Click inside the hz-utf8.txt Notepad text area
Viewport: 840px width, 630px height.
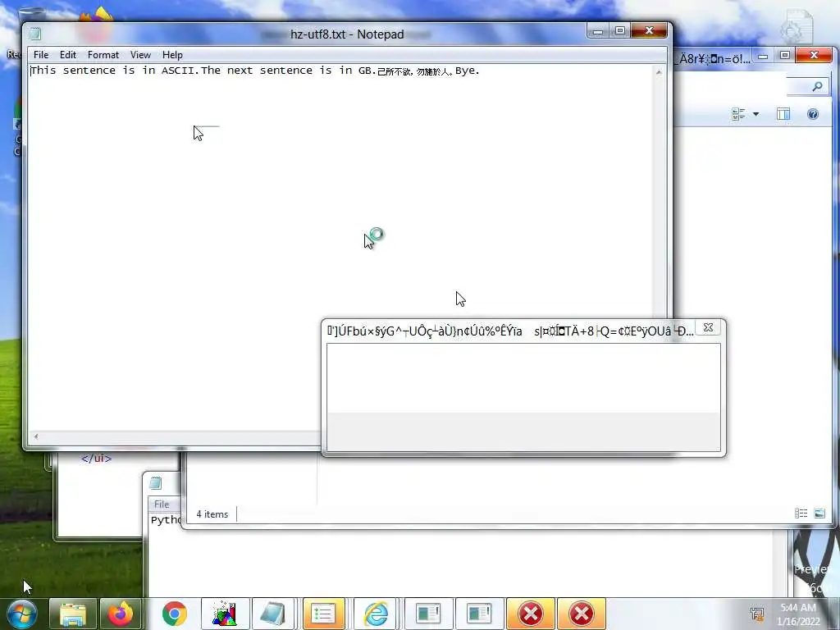pyautogui.click(x=340, y=246)
